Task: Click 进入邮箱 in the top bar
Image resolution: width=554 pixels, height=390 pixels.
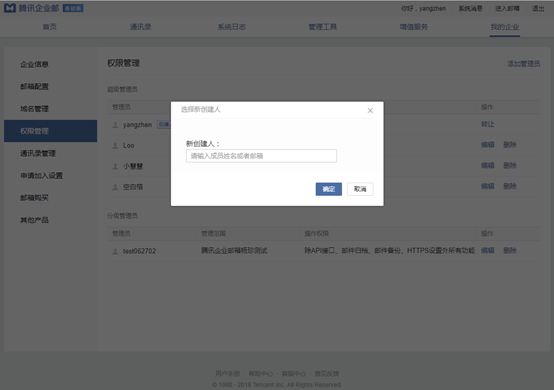Action: (x=507, y=8)
